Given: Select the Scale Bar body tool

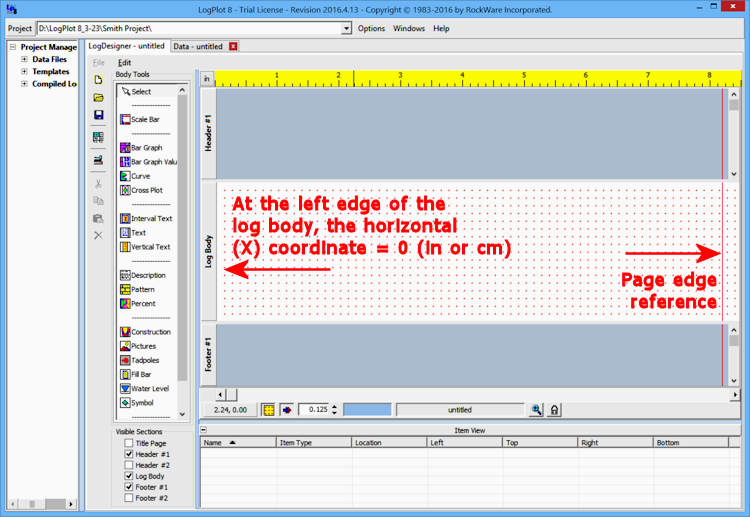Looking at the screenshot, I should [x=144, y=119].
